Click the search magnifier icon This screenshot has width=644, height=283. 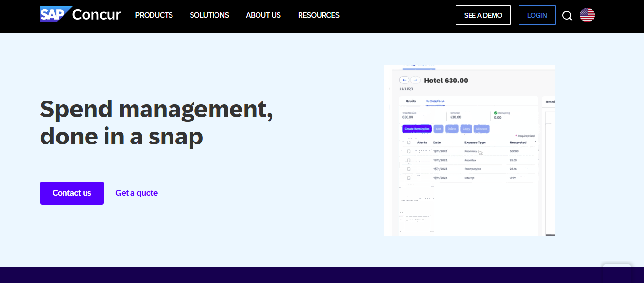point(567,15)
